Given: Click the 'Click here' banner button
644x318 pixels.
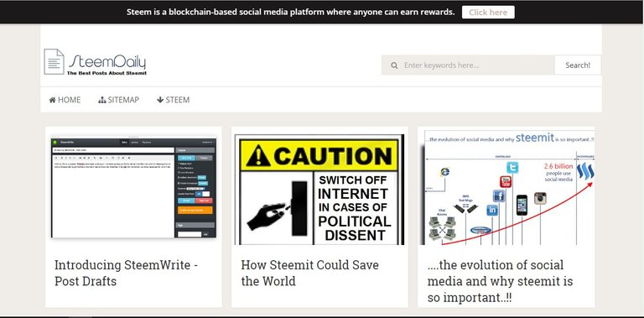Looking at the screenshot, I should click(488, 13).
